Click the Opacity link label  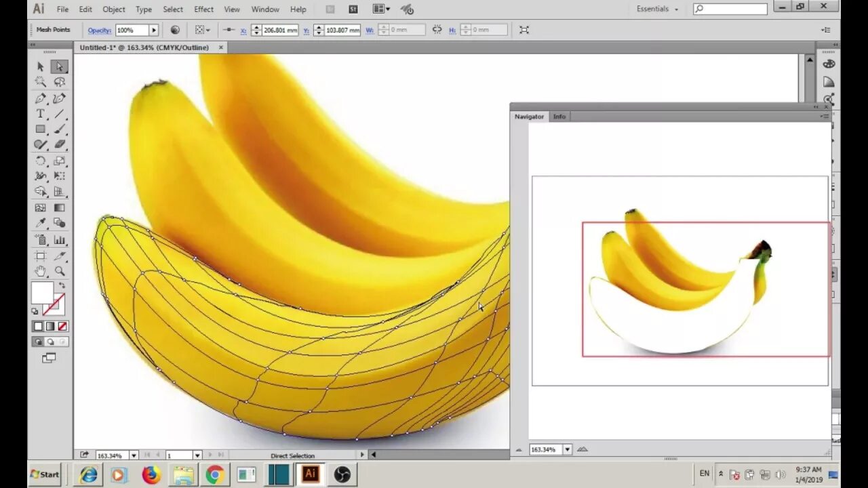tap(100, 30)
